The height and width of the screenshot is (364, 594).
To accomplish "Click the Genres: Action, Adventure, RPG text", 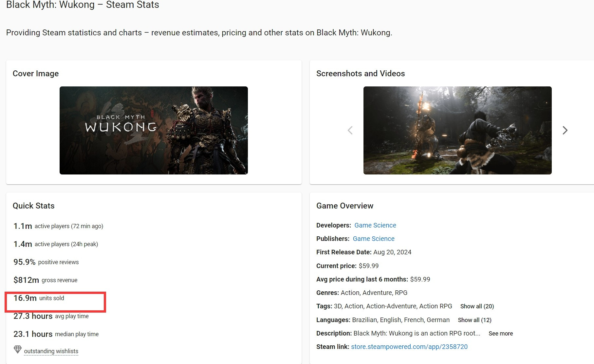I will pos(362,293).
